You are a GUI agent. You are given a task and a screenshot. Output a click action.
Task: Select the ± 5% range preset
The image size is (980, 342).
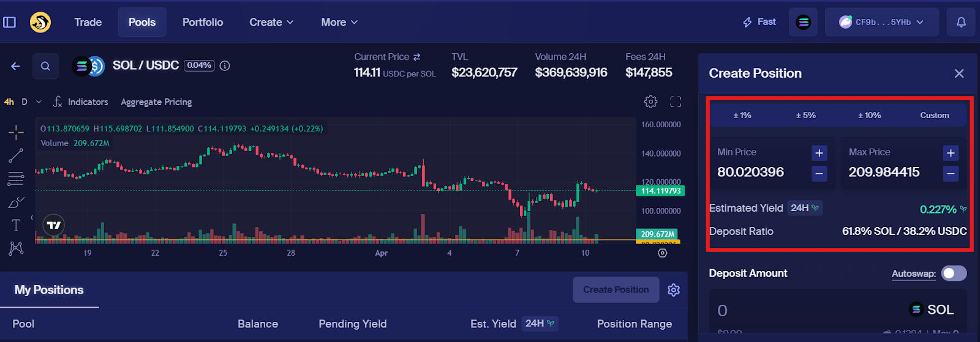coord(805,115)
